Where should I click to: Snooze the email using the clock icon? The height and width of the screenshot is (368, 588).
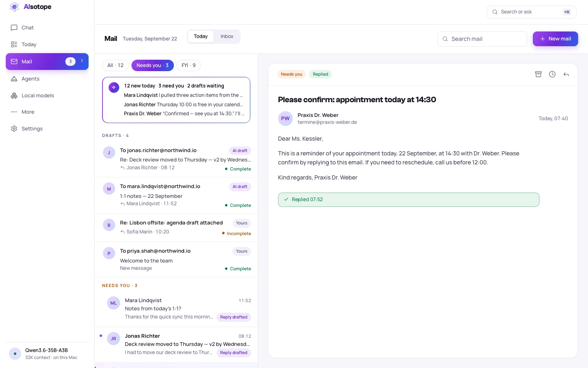pos(552,74)
